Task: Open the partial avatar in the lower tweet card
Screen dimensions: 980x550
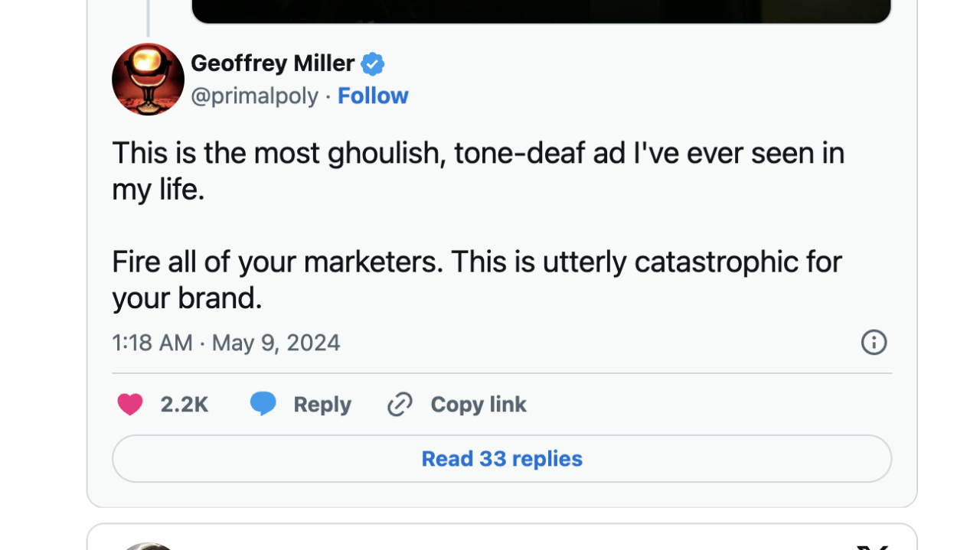Action: coord(148,546)
